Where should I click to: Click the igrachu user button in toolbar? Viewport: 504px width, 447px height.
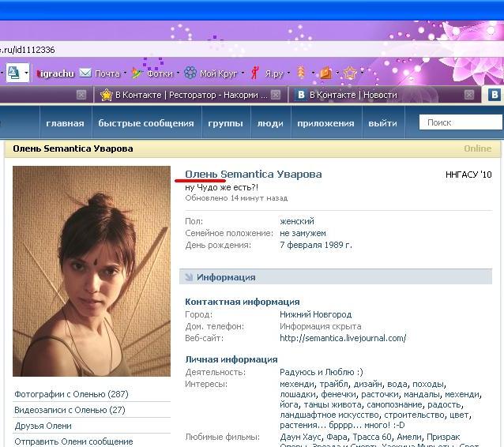(x=55, y=73)
